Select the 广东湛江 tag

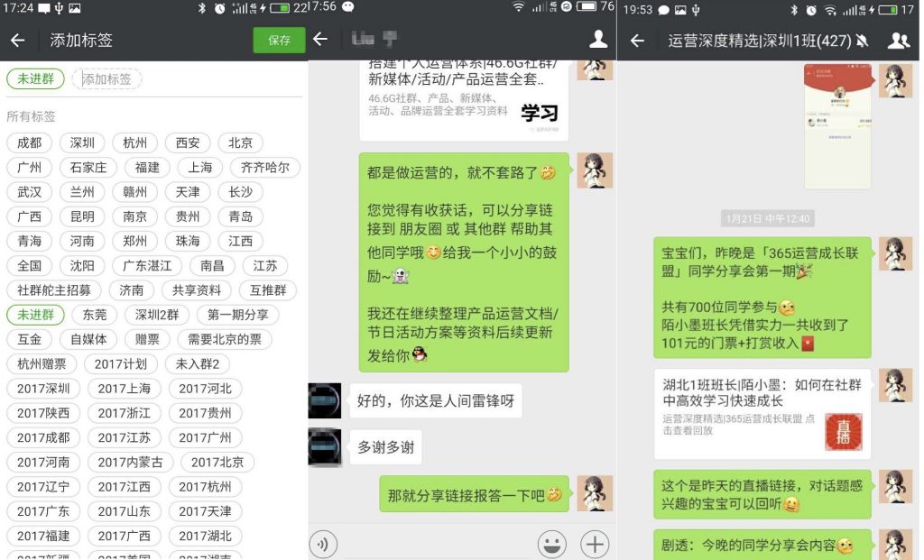pyautogui.click(x=147, y=266)
